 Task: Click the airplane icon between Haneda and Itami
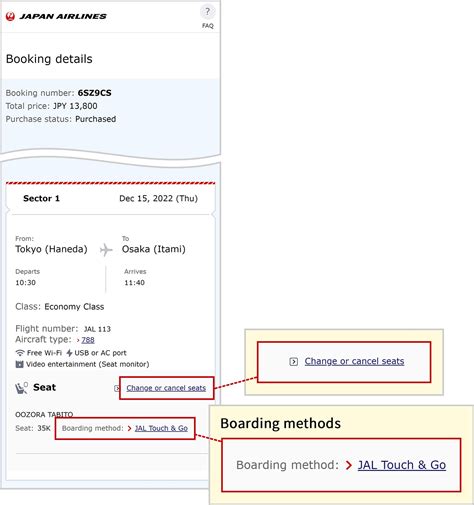(106, 250)
